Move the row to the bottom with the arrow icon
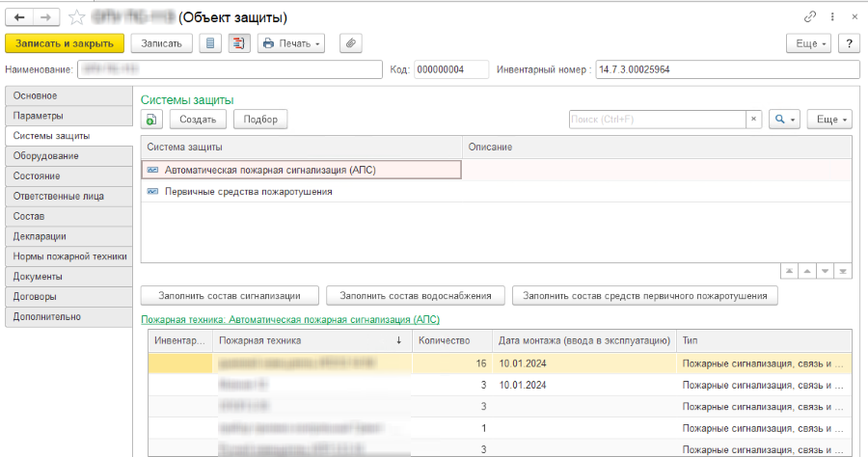Viewport: 868px width, 457px height. point(843,271)
